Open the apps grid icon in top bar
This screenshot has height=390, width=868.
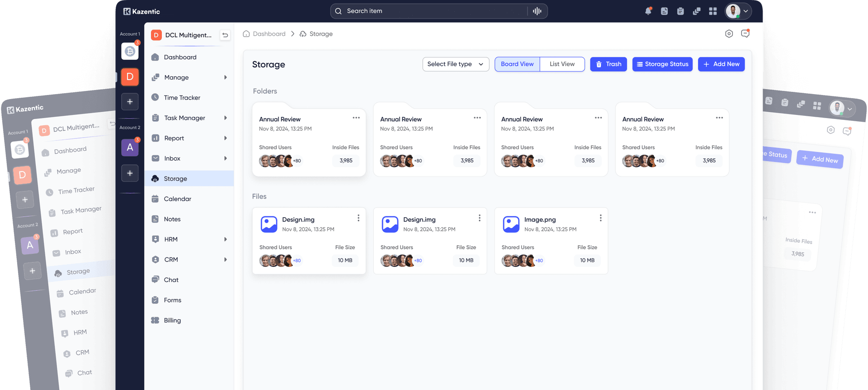[x=713, y=11]
